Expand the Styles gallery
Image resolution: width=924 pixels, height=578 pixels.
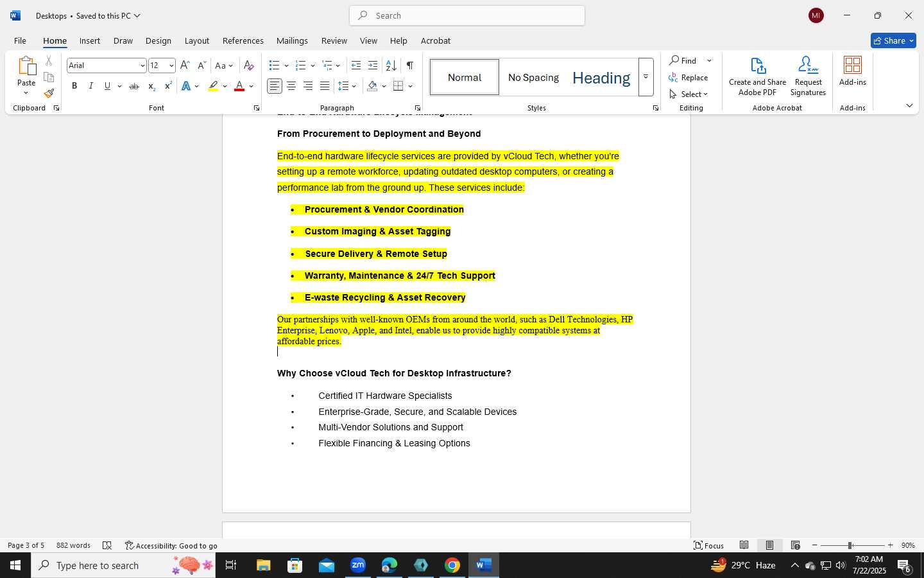646,77
